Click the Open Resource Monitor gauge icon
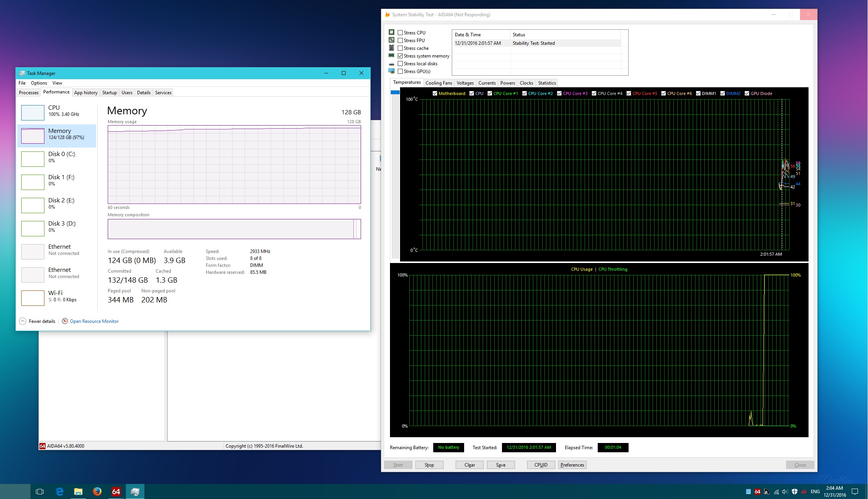Screen dimensions: 868x499 (x=65, y=321)
